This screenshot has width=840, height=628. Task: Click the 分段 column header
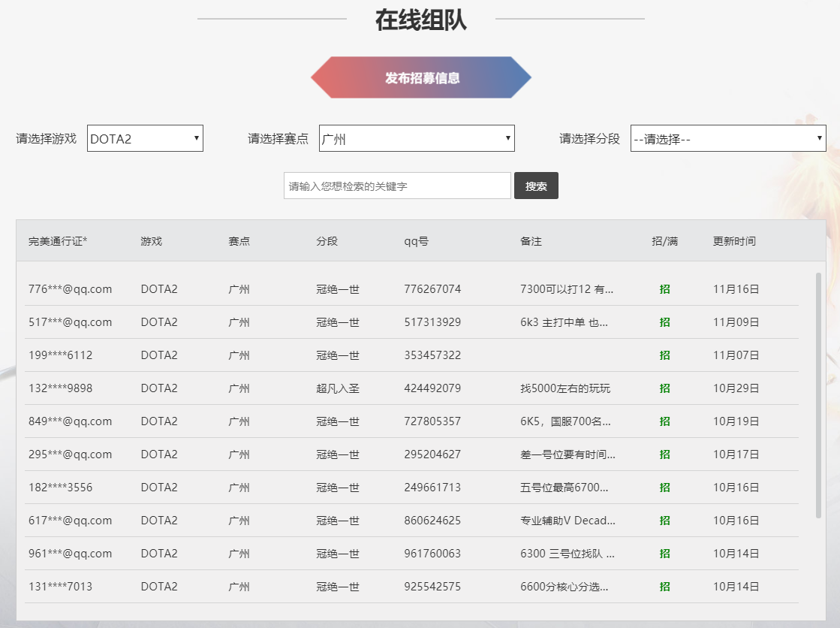pyautogui.click(x=327, y=240)
